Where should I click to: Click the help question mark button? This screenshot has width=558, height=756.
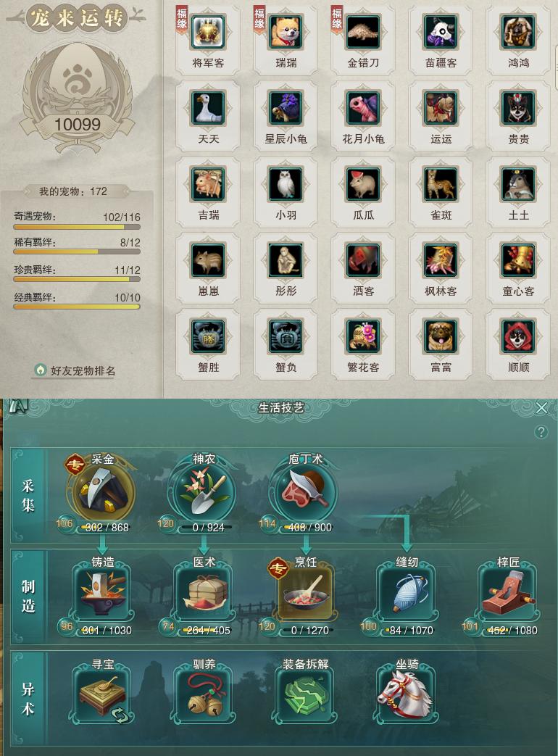(541, 432)
